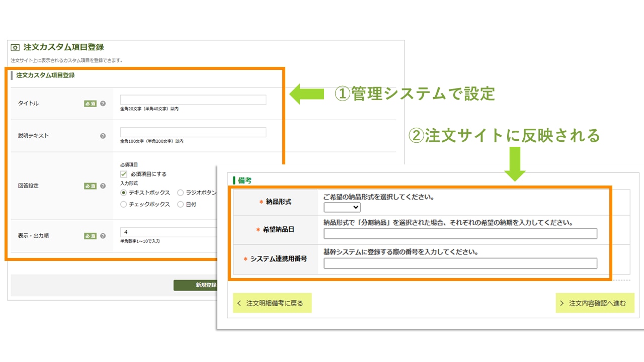Focus the システム連携用番号 input box

click(460, 263)
